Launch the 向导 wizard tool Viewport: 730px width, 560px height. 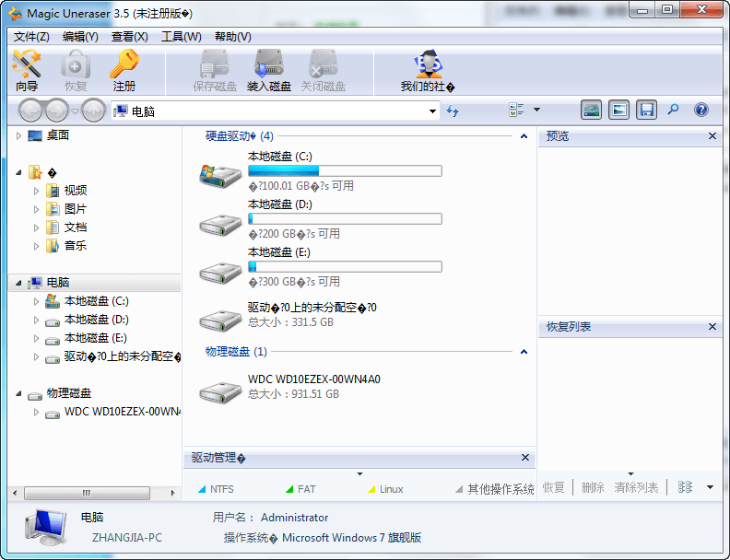[27, 70]
